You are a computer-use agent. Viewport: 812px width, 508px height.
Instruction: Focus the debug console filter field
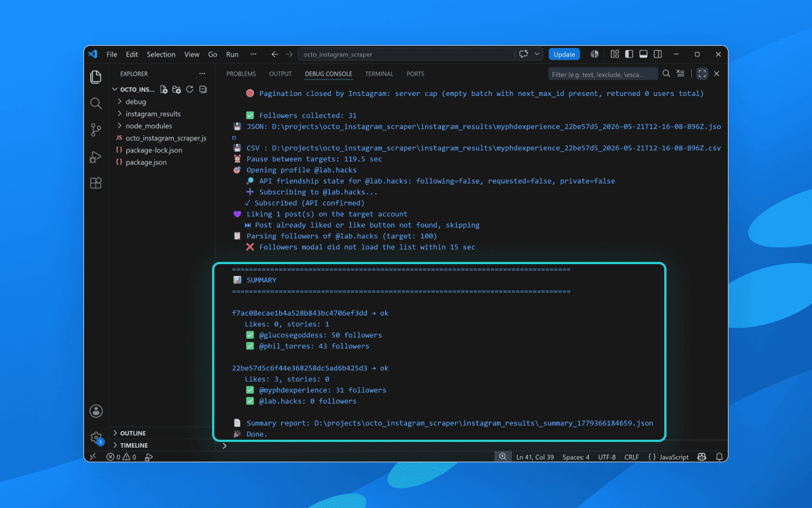(x=603, y=74)
